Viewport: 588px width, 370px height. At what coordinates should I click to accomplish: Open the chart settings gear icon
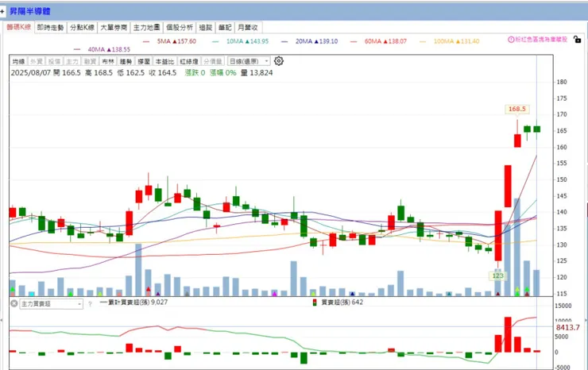(279, 60)
